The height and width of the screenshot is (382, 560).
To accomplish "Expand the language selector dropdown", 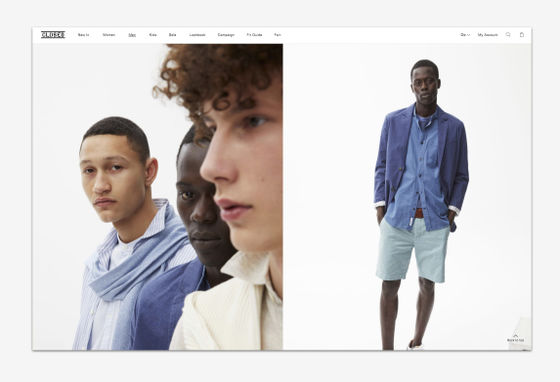I will (465, 35).
